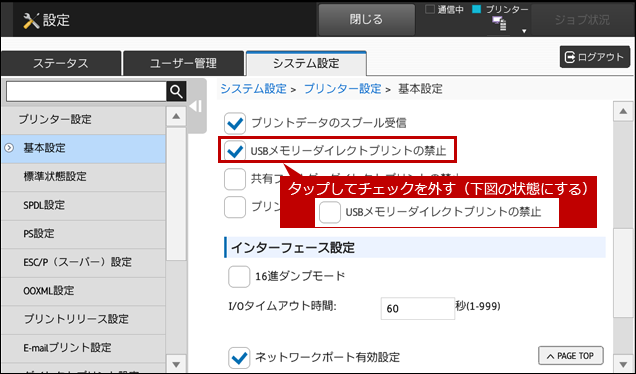
Task: Follow the システム設定 breadcrumb link
Action: click(254, 89)
